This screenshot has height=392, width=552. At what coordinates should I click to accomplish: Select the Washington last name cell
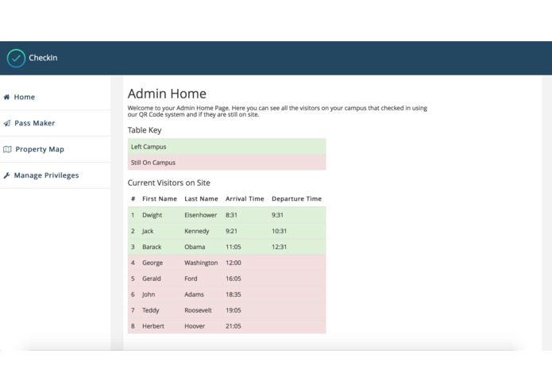click(201, 263)
